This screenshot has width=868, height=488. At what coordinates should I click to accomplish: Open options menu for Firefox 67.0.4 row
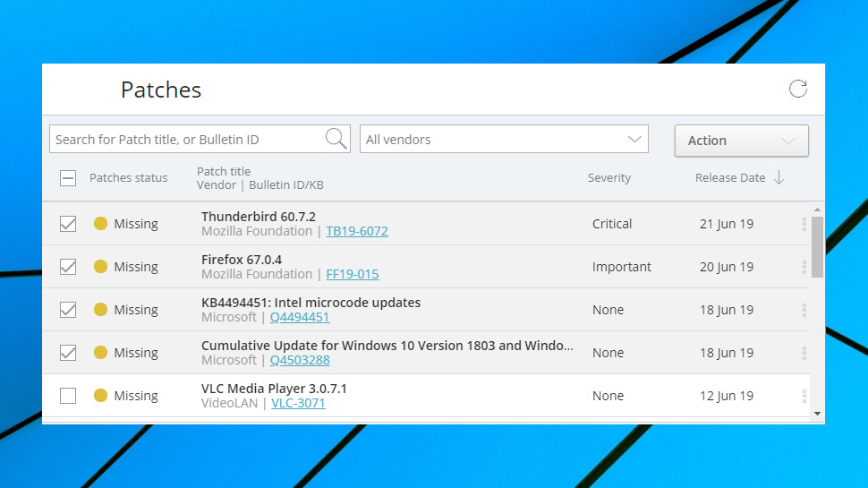click(804, 267)
